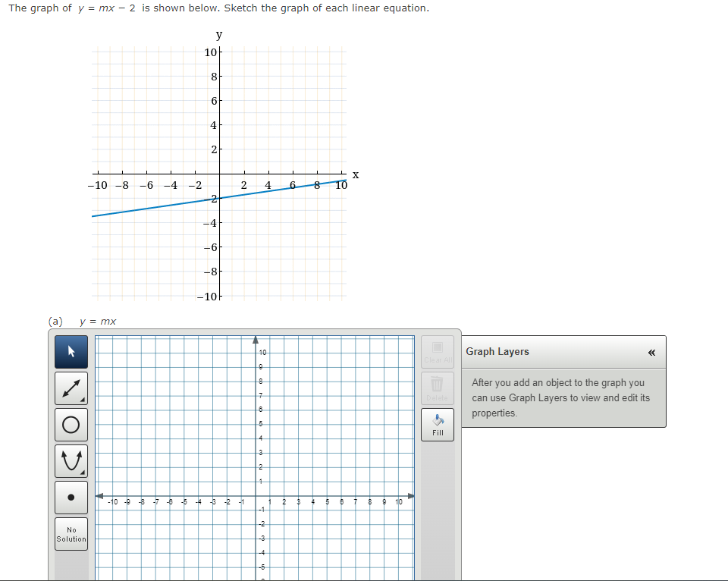Activate the parabola graphing tool
Viewport: 728px width, 581px height.
(x=71, y=460)
